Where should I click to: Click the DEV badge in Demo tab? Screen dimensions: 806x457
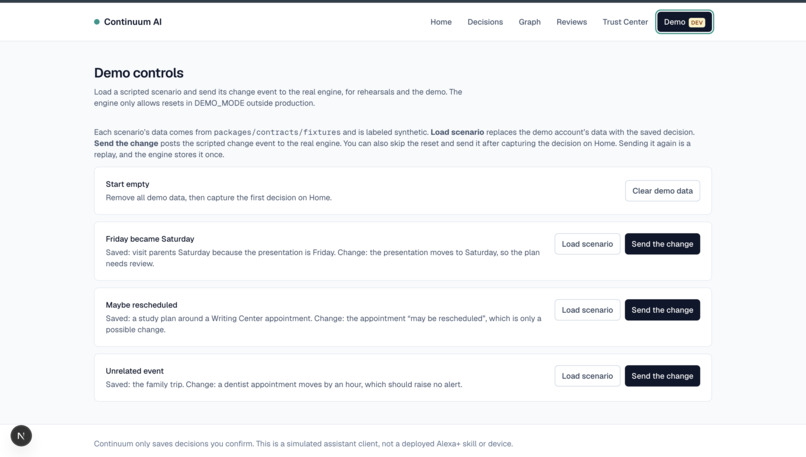[697, 22]
